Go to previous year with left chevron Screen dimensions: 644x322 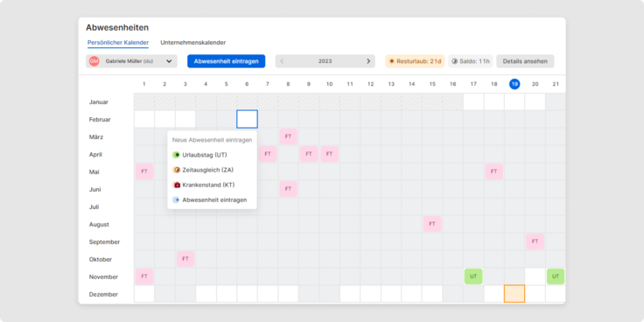click(282, 61)
